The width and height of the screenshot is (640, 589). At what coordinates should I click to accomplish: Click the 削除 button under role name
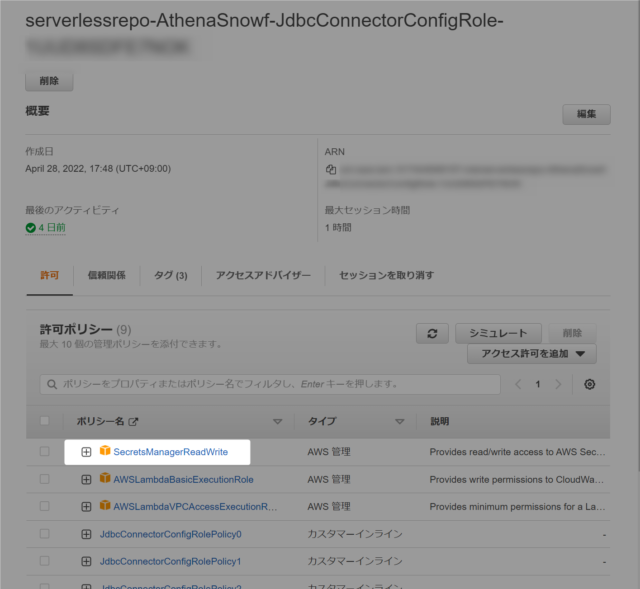49,81
